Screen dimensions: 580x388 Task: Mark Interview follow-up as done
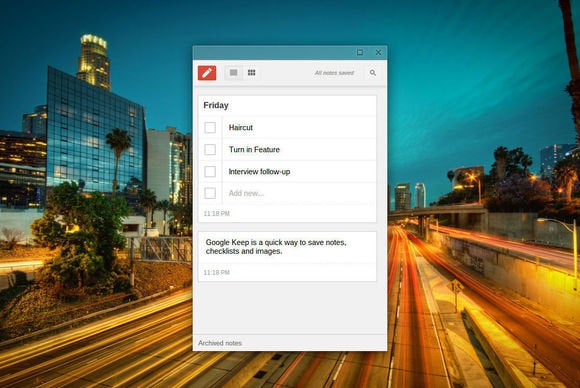click(210, 171)
